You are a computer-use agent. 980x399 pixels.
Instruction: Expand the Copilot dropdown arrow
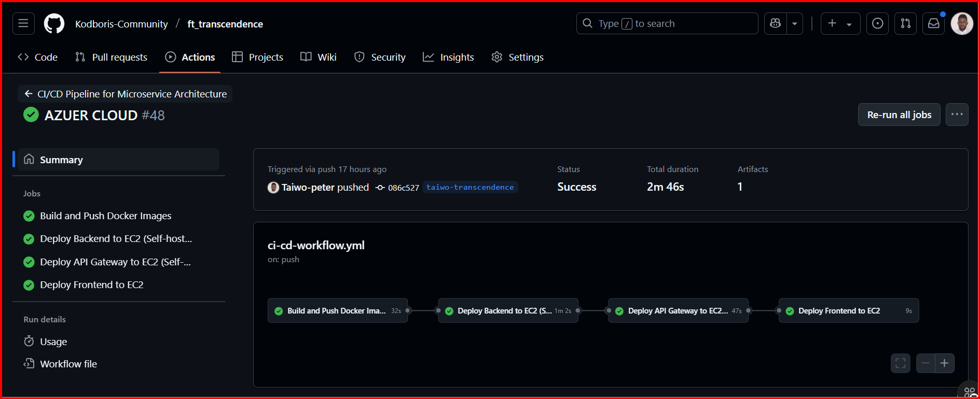click(x=795, y=23)
